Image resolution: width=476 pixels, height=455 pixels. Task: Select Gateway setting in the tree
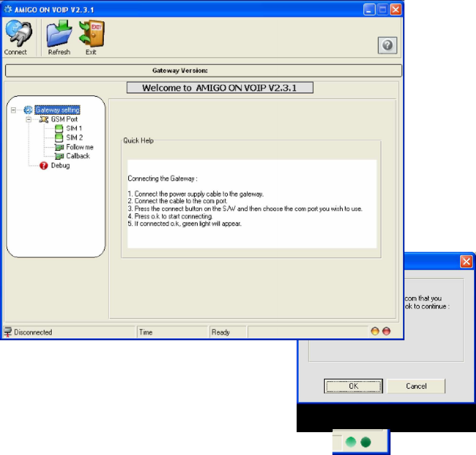pyautogui.click(x=57, y=110)
